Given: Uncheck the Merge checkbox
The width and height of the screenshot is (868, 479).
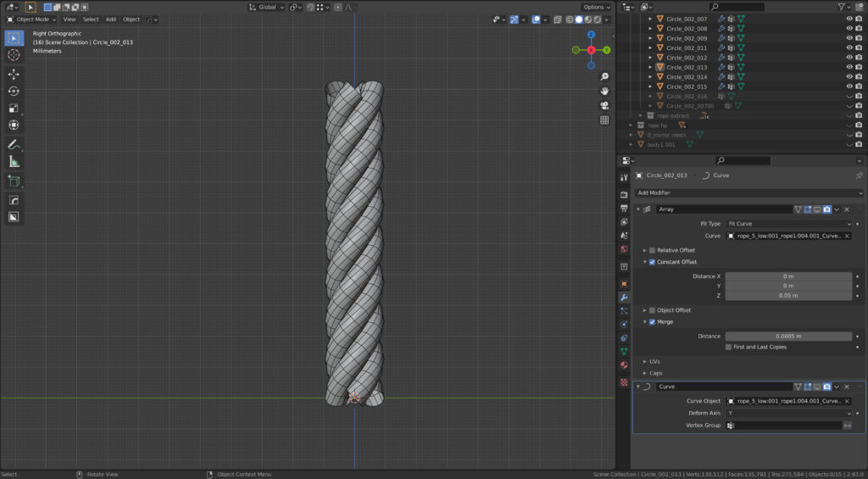Looking at the screenshot, I should tap(652, 322).
